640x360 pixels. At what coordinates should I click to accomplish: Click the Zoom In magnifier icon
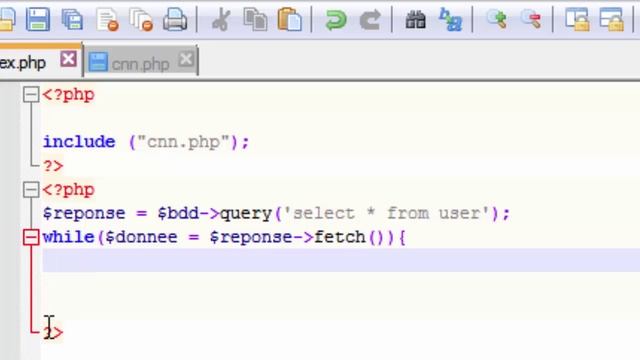coord(497,19)
